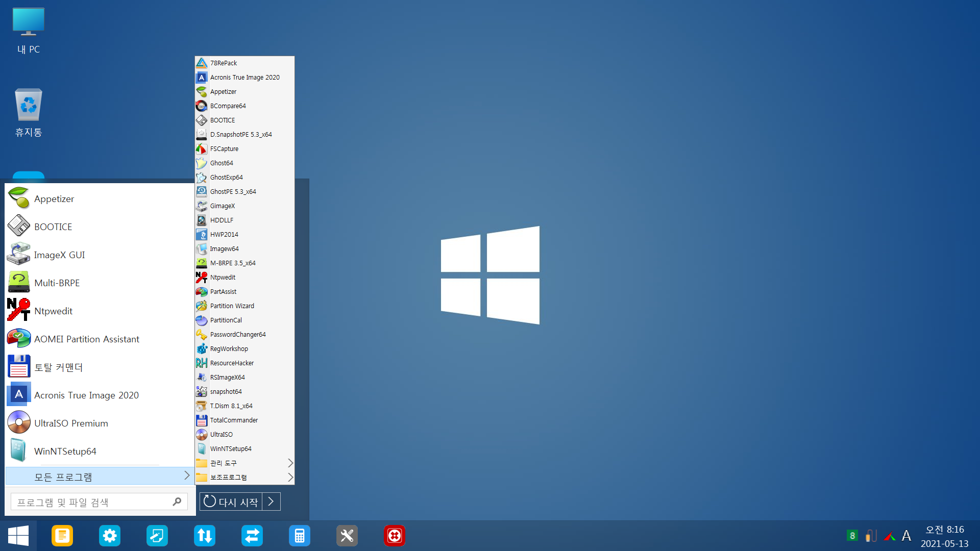
Task: Expand 모든 프로그램 all programs entry
Action: 100,476
